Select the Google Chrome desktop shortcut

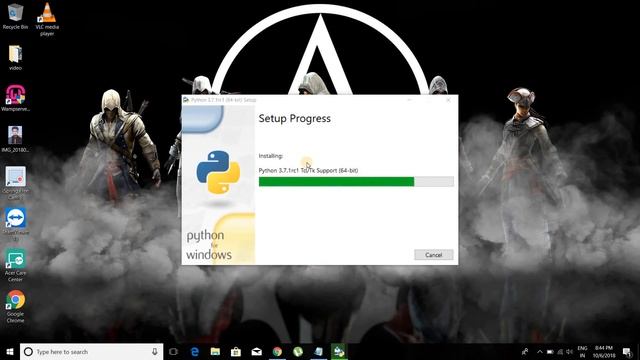(16, 307)
